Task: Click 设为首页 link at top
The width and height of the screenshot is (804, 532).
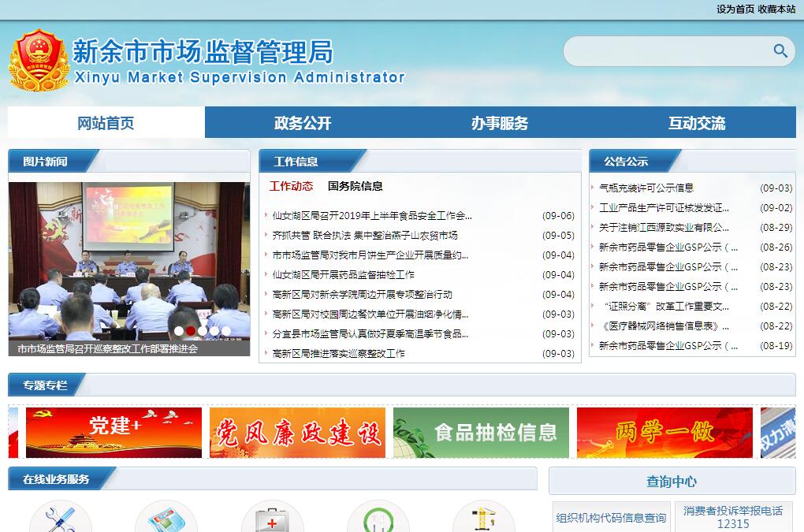Action: point(735,9)
